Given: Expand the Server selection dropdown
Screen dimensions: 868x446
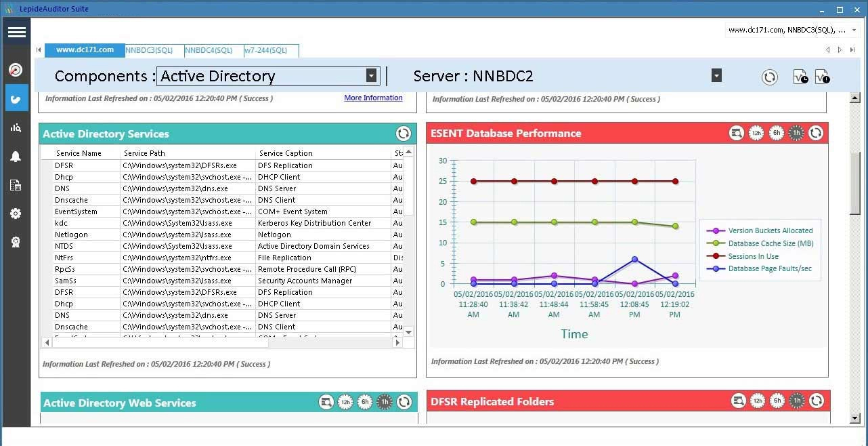Looking at the screenshot, I should 716,75.
